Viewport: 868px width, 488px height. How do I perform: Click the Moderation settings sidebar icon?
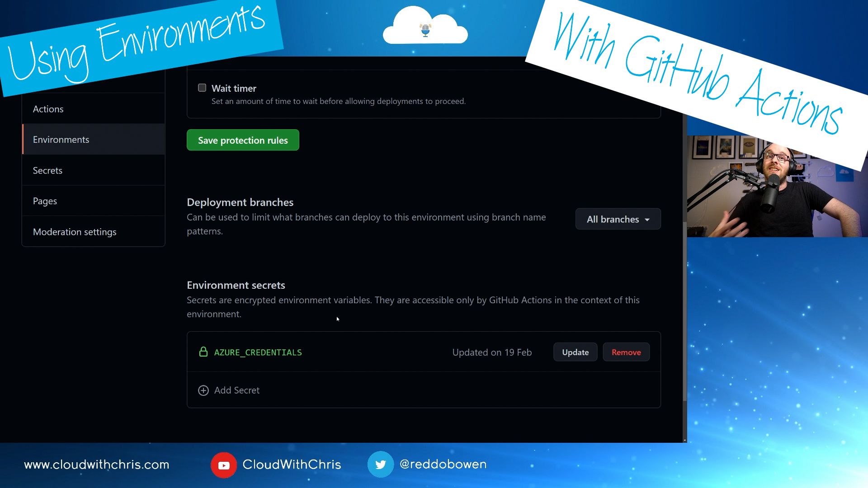click(x=75, y=231)
